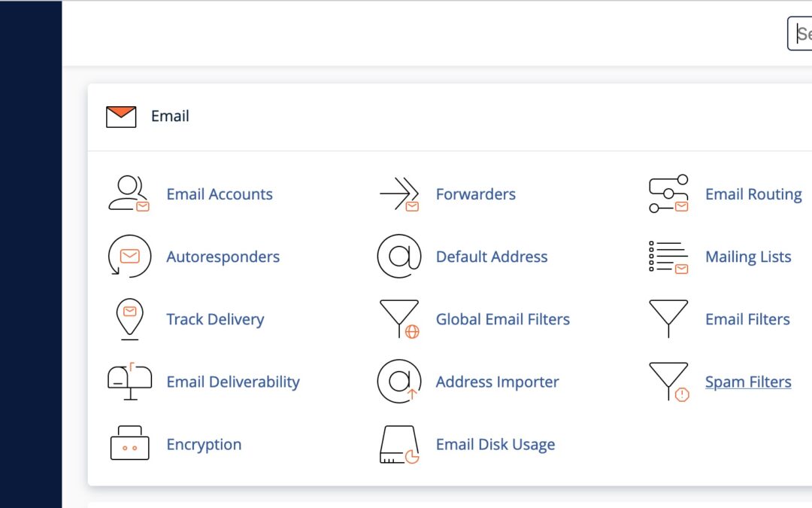This screenshot has height=508, width=812.
Task: Select the Email Accounts icon
Action: 129,193
